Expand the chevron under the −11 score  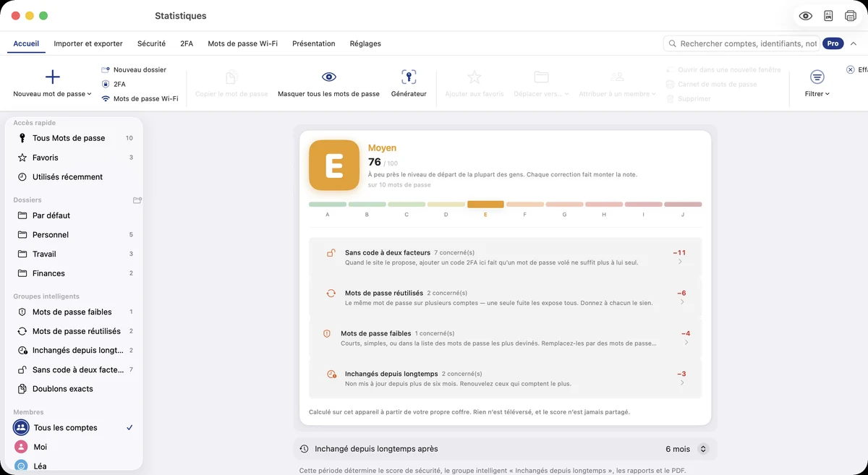click(x=681, y=262)
